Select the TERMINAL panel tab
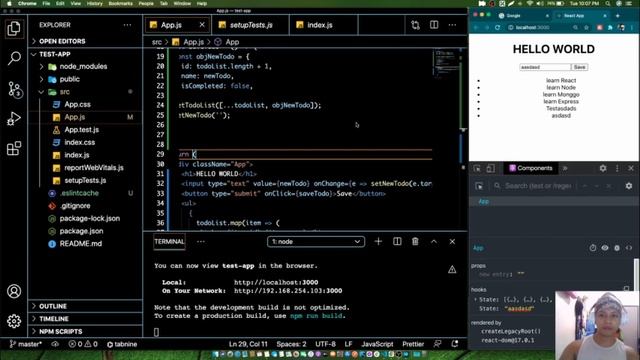The height and width of the screenshot is (360, 640). click(169, 242)
